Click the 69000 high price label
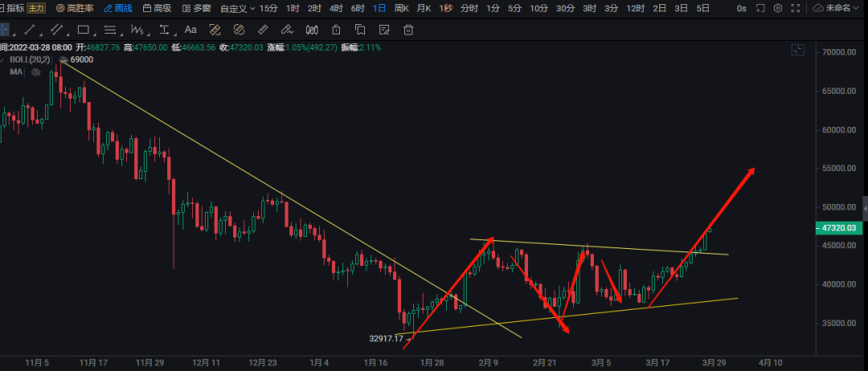868x371 pixels. tap(81, 59)
